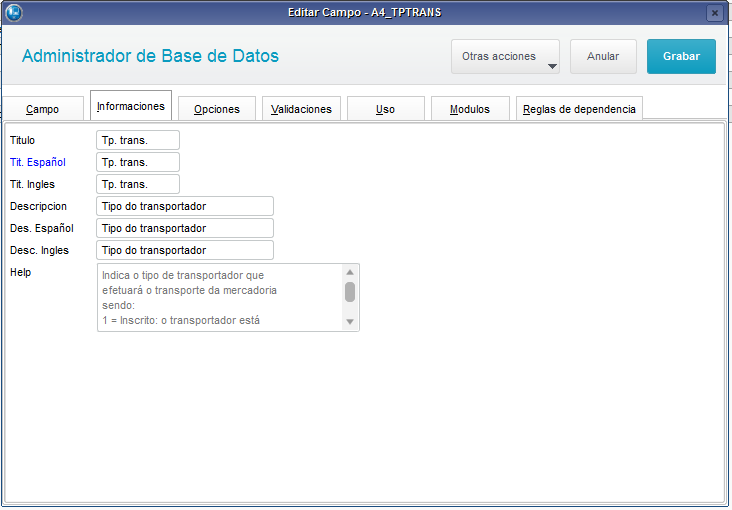
Task: Click the Administrador de Base de Datos heading
Action: pyautogui.click(x=150, y=56)
